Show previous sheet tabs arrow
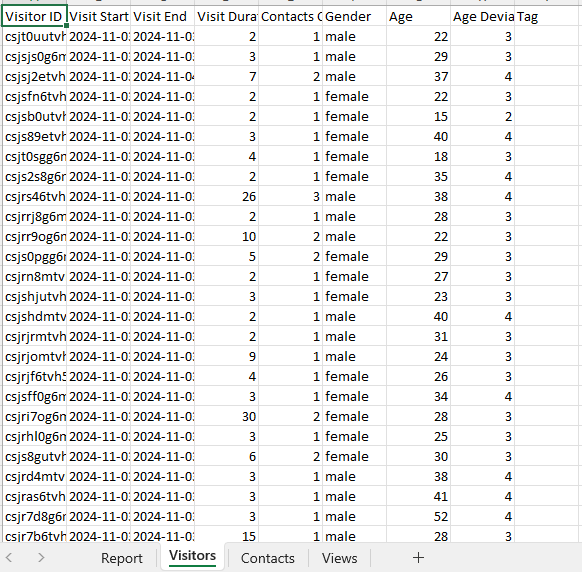 pyautogui.click(x=10, y=558)
